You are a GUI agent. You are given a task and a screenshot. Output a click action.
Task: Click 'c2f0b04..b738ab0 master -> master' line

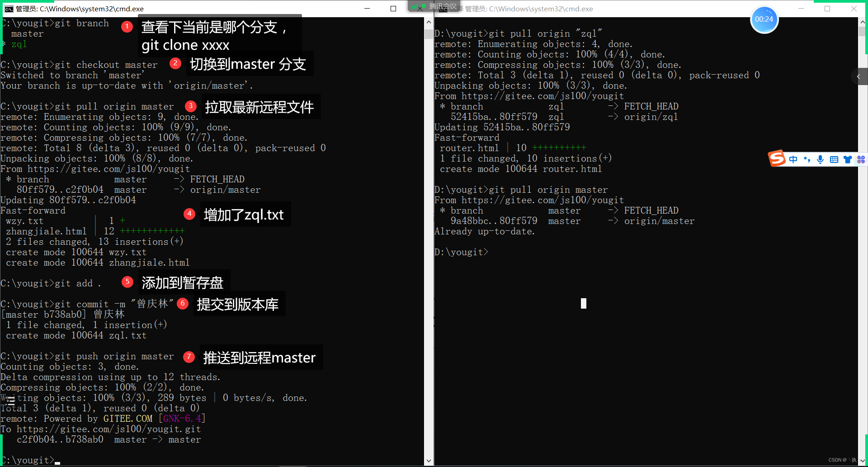click(108, 439)
